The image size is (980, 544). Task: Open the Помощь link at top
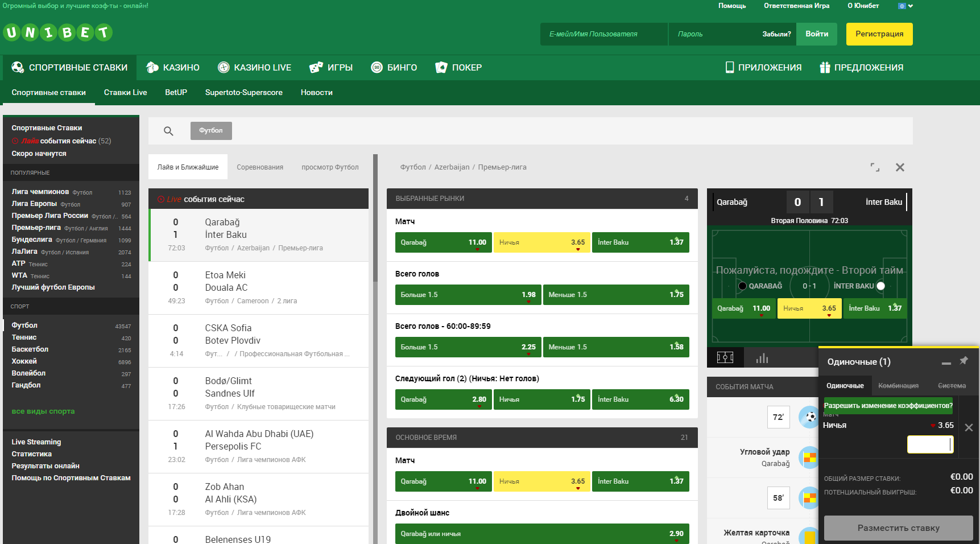click(x=732, y=6)
